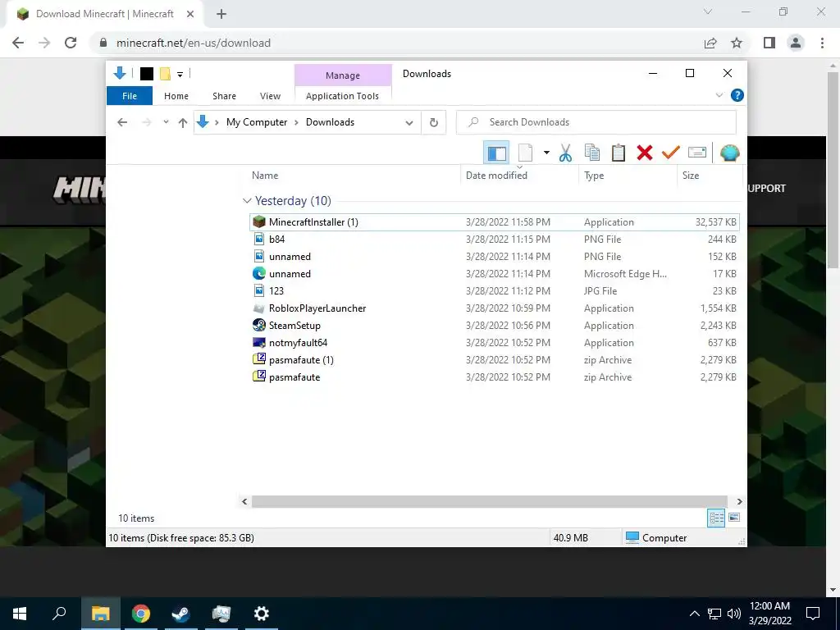Viewport: 840px width, 630px height.
Task: Select the b84 PNG file
Action: [x=495, y=240]
